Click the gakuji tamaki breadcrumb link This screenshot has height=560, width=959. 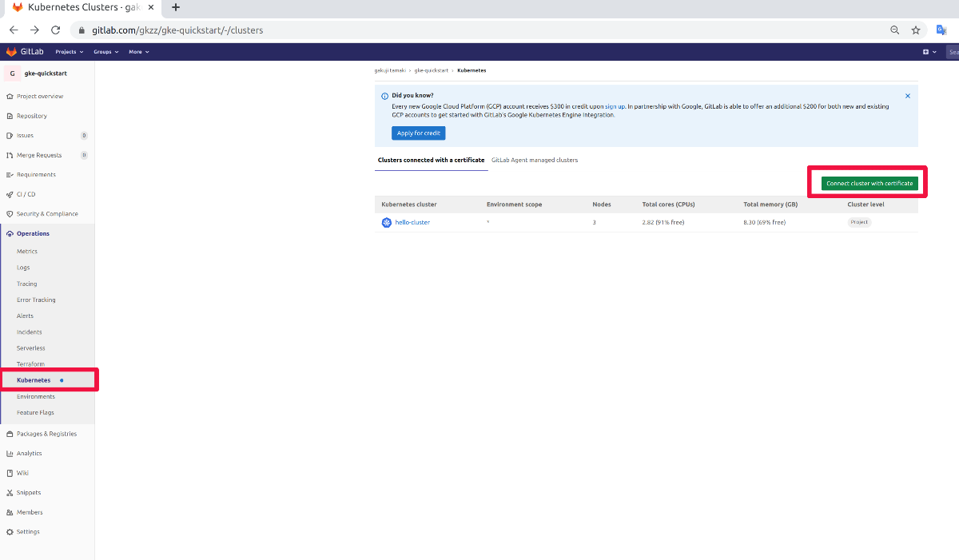(391, 70)
